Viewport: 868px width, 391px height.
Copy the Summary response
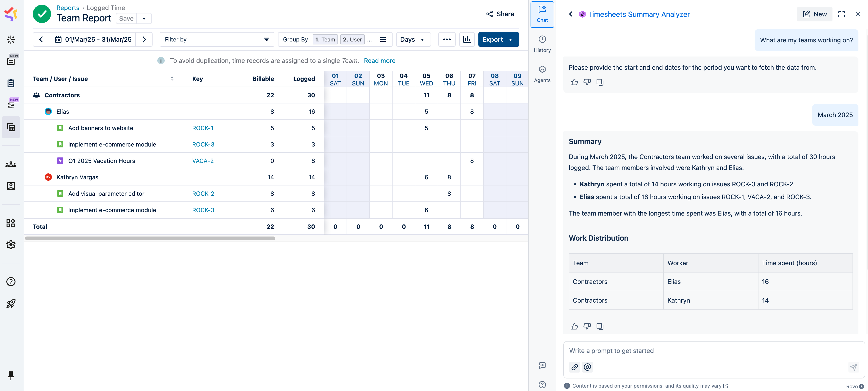600,326
